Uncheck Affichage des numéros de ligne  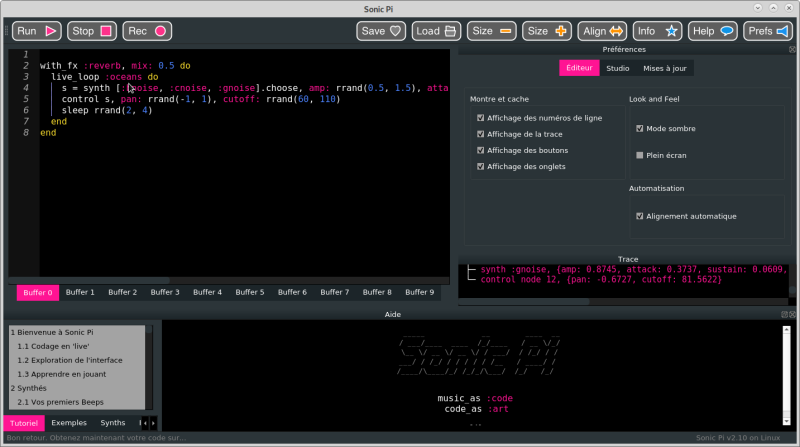pyautogui.click(x=481, y=118)
